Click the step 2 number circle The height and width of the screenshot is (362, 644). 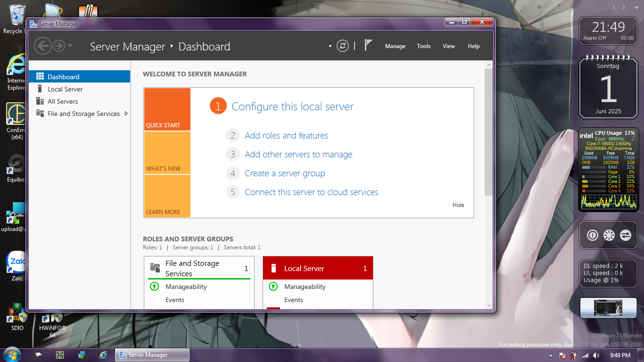232,136
